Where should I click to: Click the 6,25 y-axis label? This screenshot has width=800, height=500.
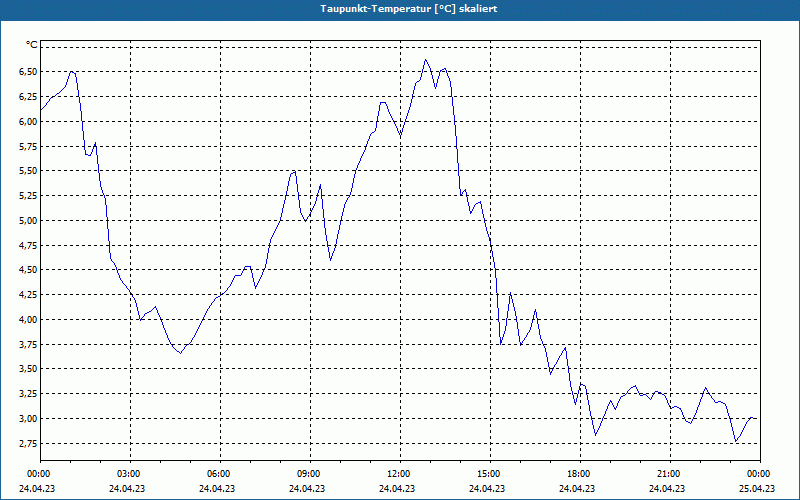tap(28, 96)
